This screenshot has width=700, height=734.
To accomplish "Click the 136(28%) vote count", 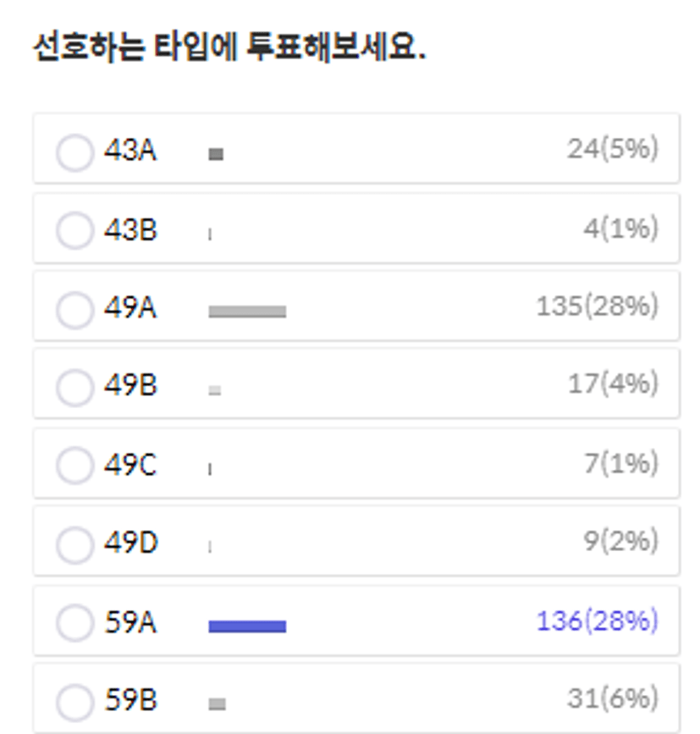I will 597,621.
